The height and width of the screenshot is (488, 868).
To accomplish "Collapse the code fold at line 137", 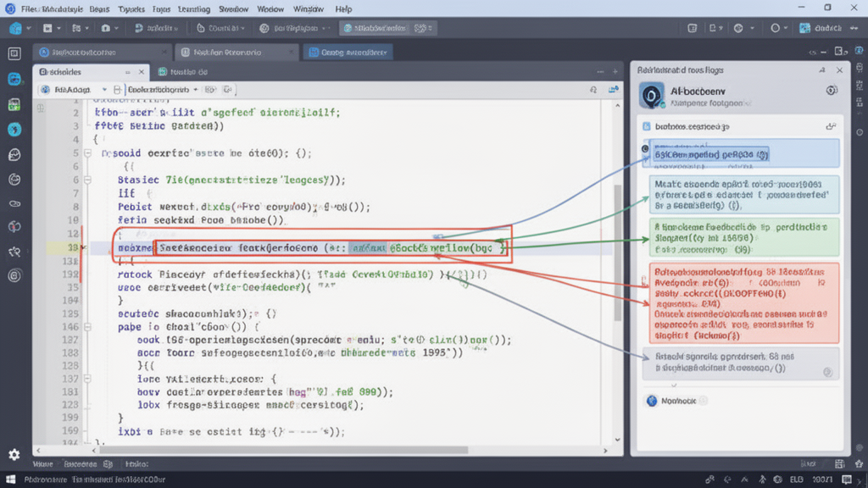I will coord(87,379).
